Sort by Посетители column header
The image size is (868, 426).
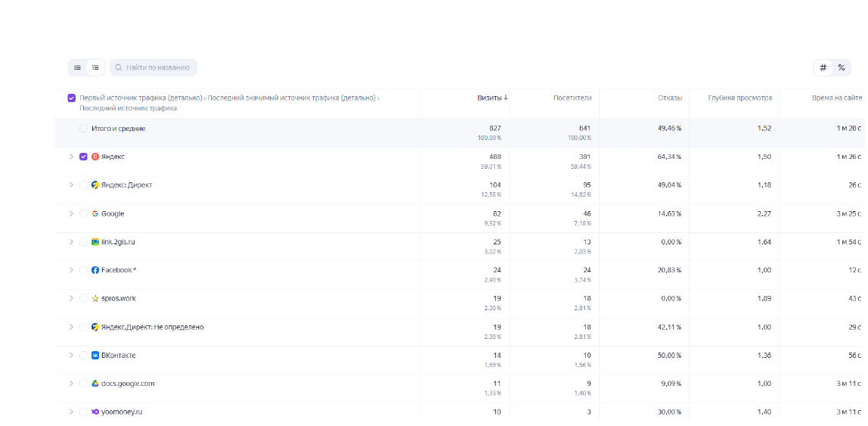point(572,98)
